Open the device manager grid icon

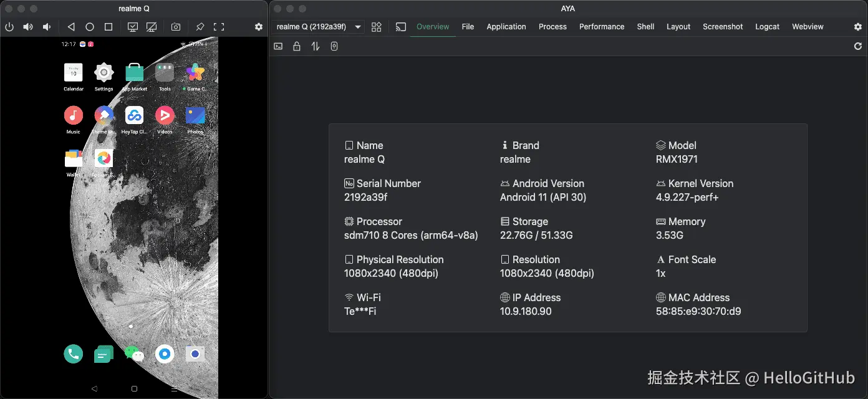[x=377, y=27]
